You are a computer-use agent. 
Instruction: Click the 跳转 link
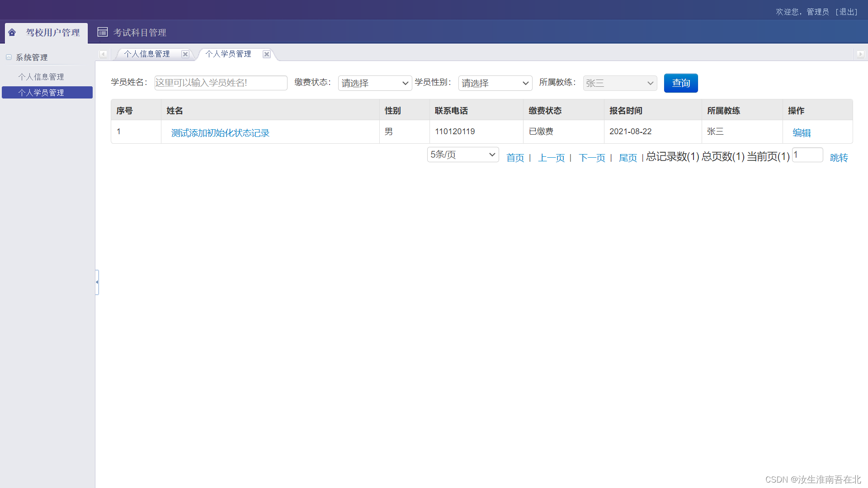pyautogui.click(x=839, y=158)
